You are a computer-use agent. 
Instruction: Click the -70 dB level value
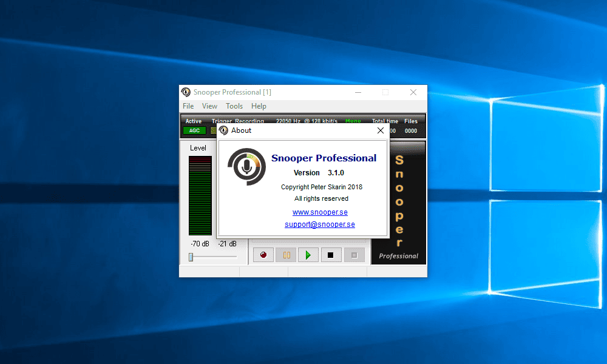(x=200, y=244)
